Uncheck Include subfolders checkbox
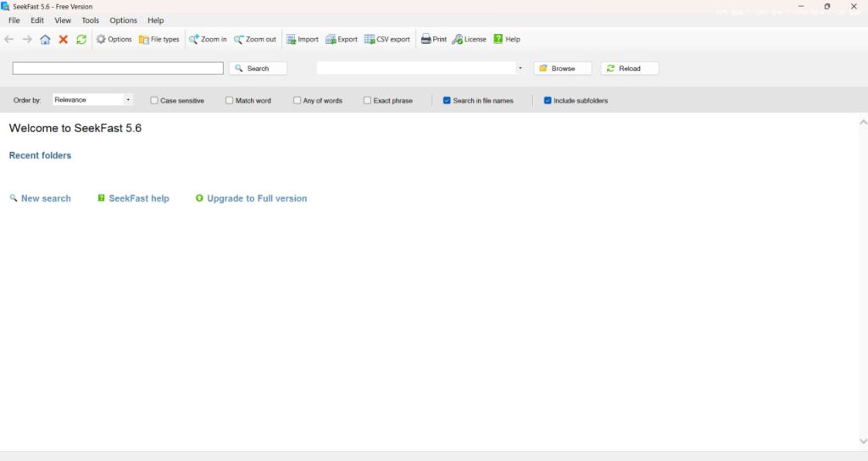868x461 pixels. coord(548,100)
